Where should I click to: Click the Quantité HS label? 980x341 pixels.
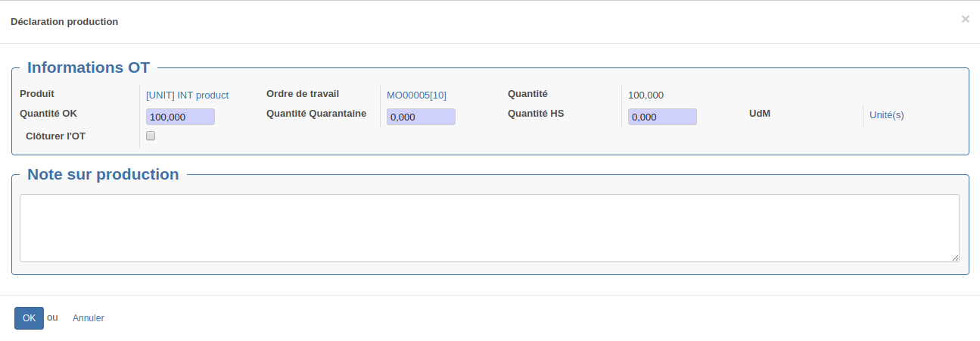click(x=536, y=114)
